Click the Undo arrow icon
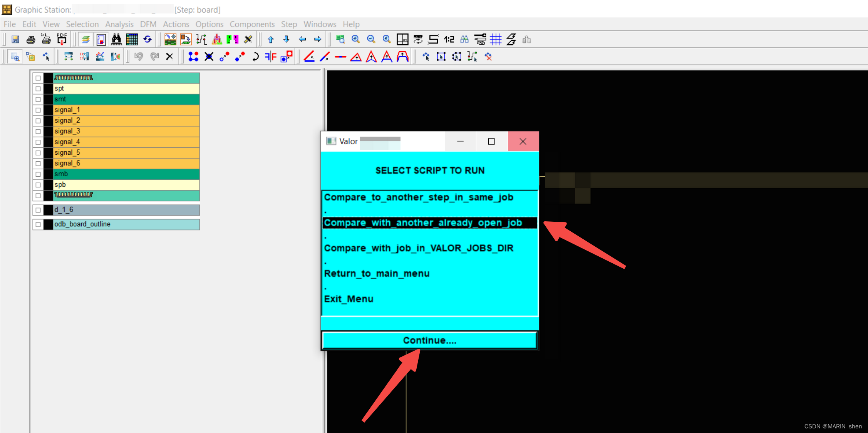This screenshot has height=433, width=868. point(139,57)
